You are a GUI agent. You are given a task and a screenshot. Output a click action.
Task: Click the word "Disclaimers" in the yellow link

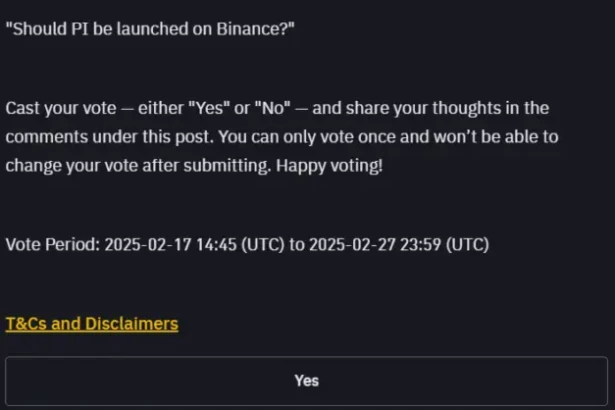pos(131,324)
